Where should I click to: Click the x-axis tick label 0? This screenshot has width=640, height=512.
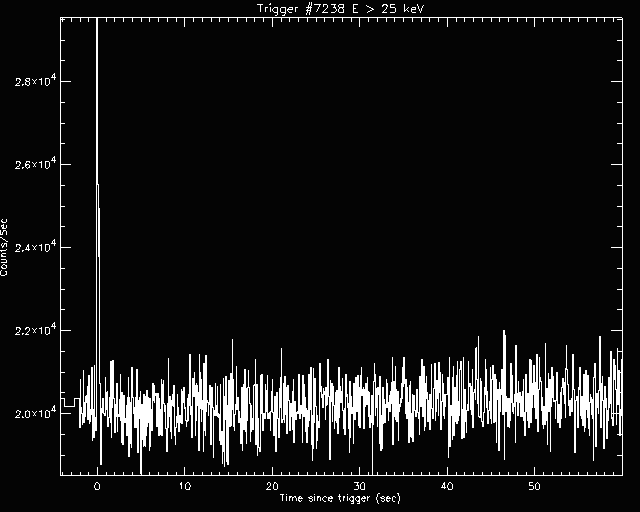tap(97, 486)
